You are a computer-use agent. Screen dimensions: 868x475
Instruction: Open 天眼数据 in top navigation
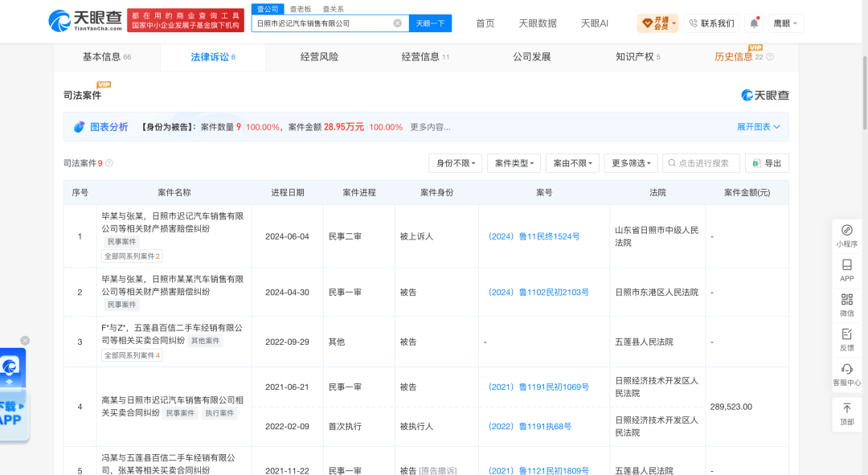click(x=538, y=23)
